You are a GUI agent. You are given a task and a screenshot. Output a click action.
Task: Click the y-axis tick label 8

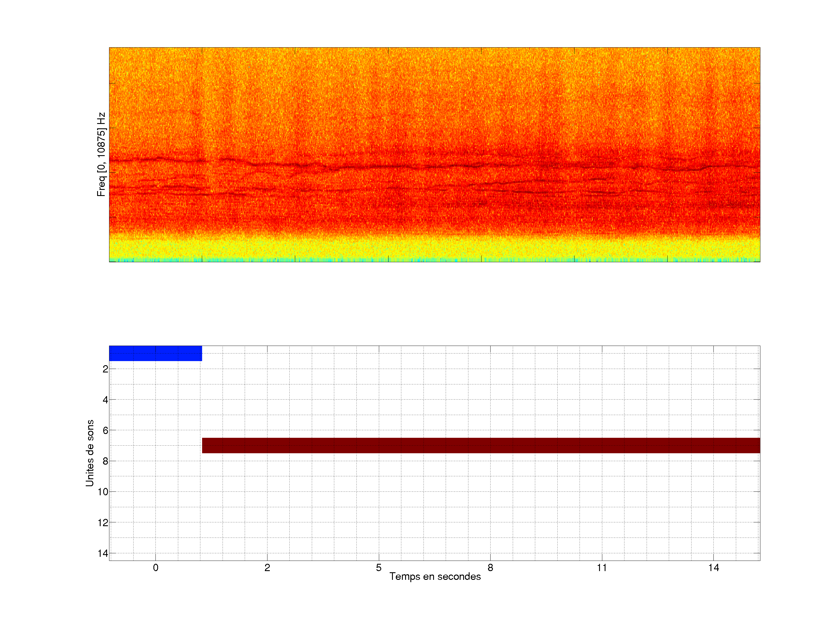pyautogui.click(x=105, y=461)
